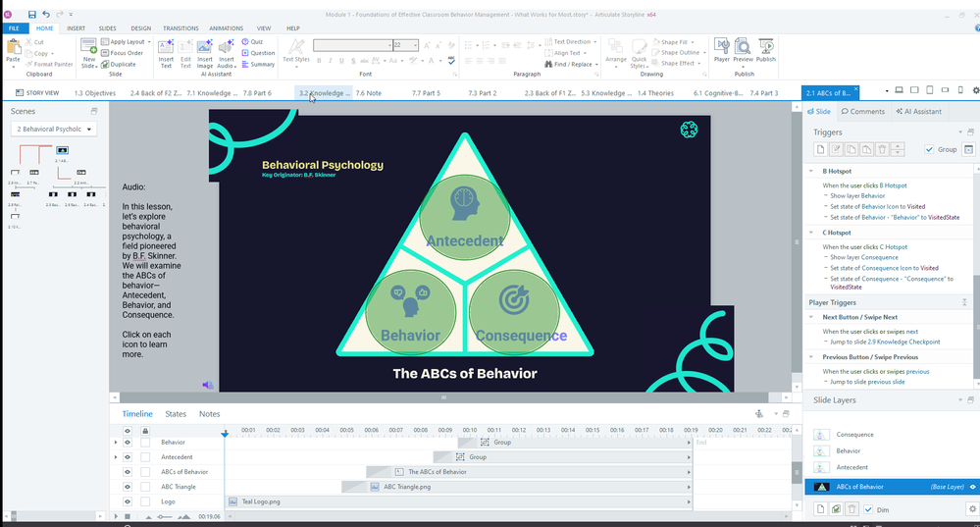
Task: Publish the course
Action: click(x=765, y=51)
